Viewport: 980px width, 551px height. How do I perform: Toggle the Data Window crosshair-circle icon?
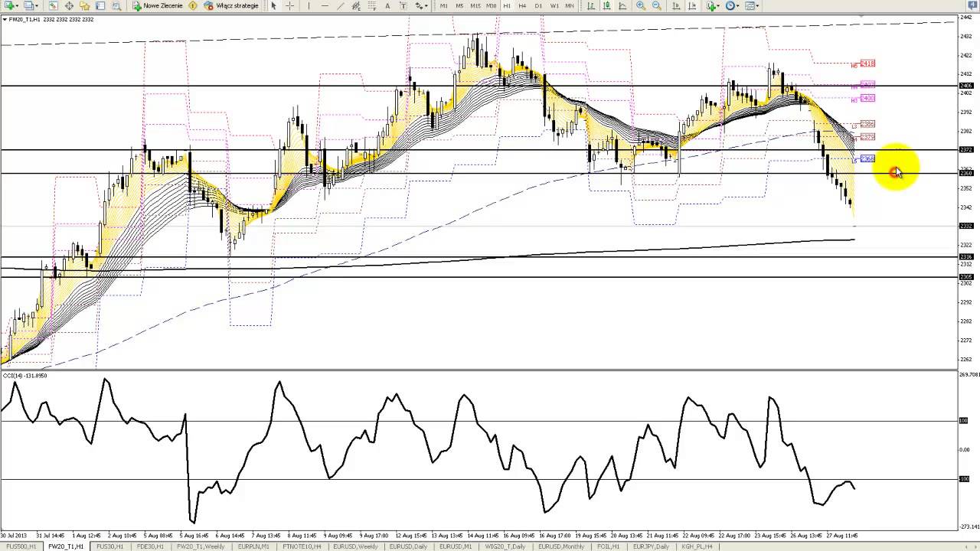click(x=69, y=5)
